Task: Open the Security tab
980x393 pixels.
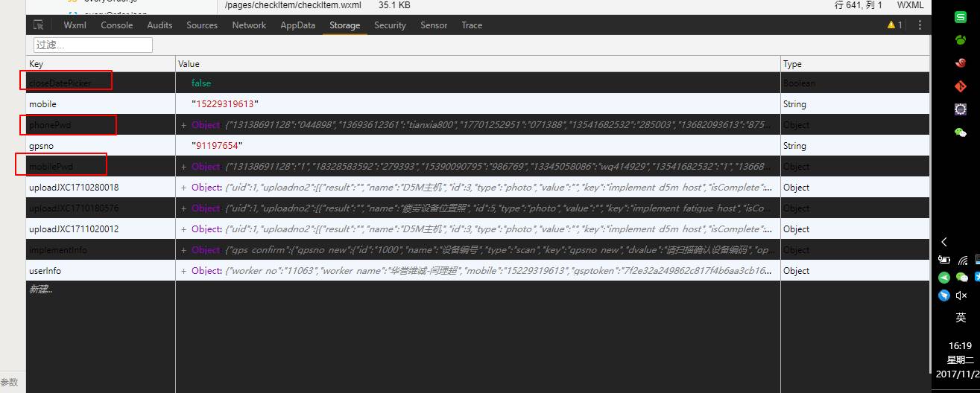Action: pos(391,25)
